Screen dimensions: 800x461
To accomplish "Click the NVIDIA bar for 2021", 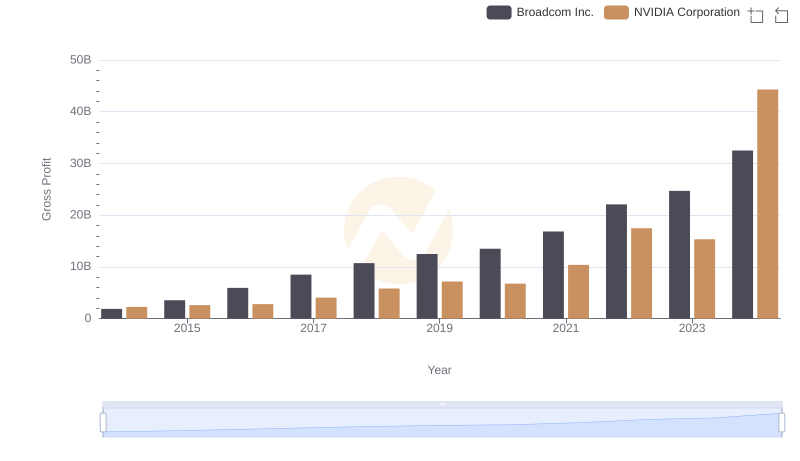I will click(579, 292).
